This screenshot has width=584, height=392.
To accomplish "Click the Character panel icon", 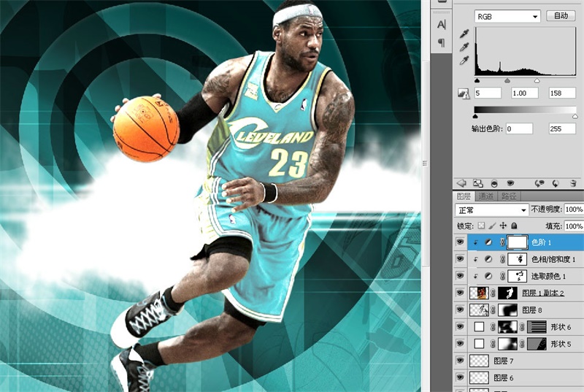I will 441,25.
